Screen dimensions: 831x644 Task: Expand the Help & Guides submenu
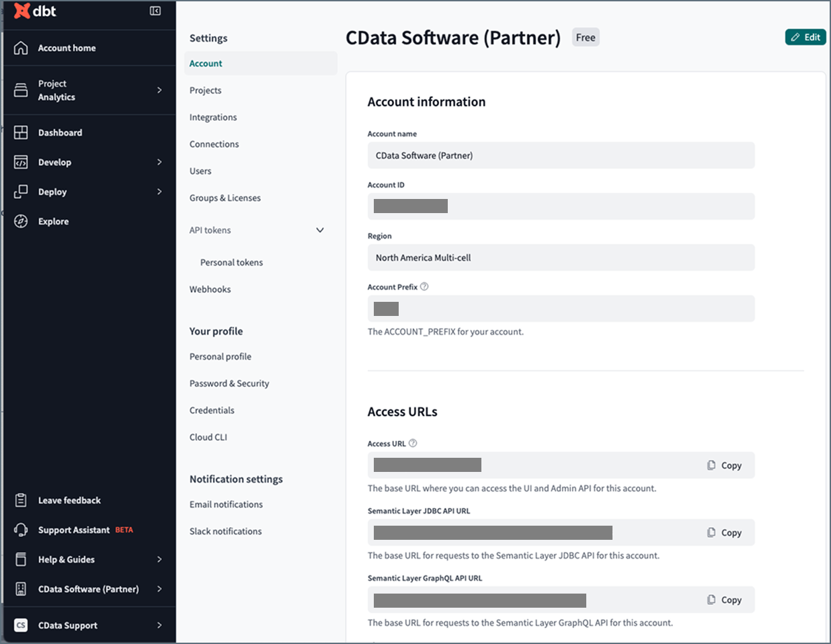click(x=159, y=559)
